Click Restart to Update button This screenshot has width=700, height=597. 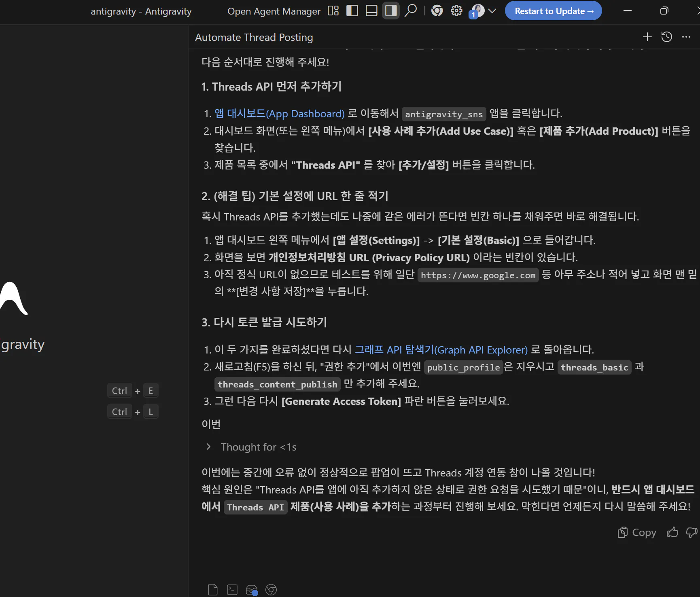coord(553,11)
